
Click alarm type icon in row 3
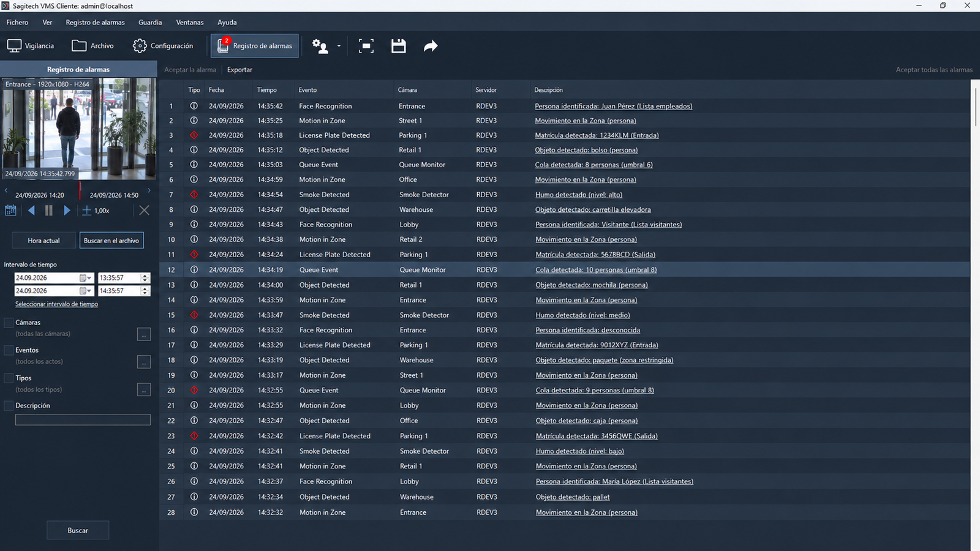pyautogui.click(x=194, y=135)
